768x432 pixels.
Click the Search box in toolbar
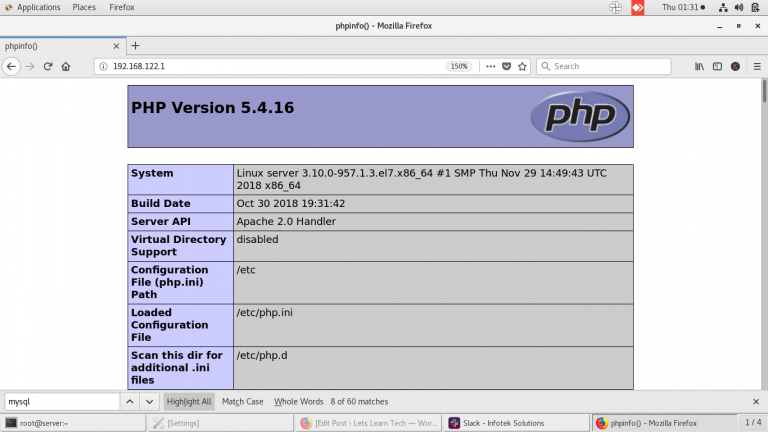603,66
